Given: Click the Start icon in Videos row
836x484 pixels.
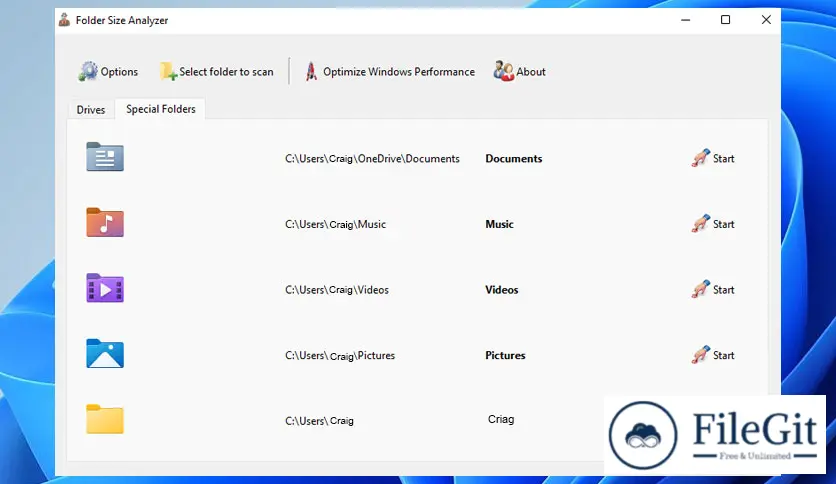Looking at the screenshot, I should pos(701,289).
